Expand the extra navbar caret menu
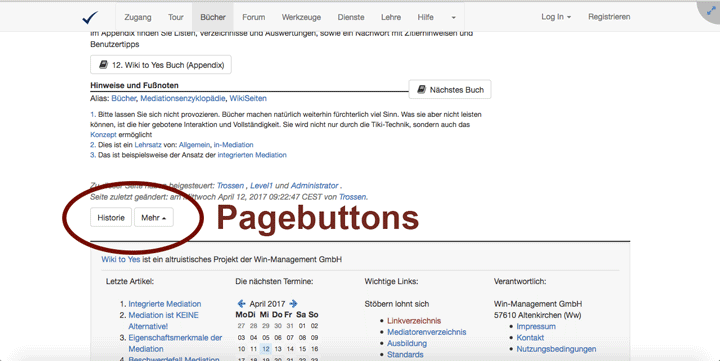720x361 pixels. coord(454,17)
